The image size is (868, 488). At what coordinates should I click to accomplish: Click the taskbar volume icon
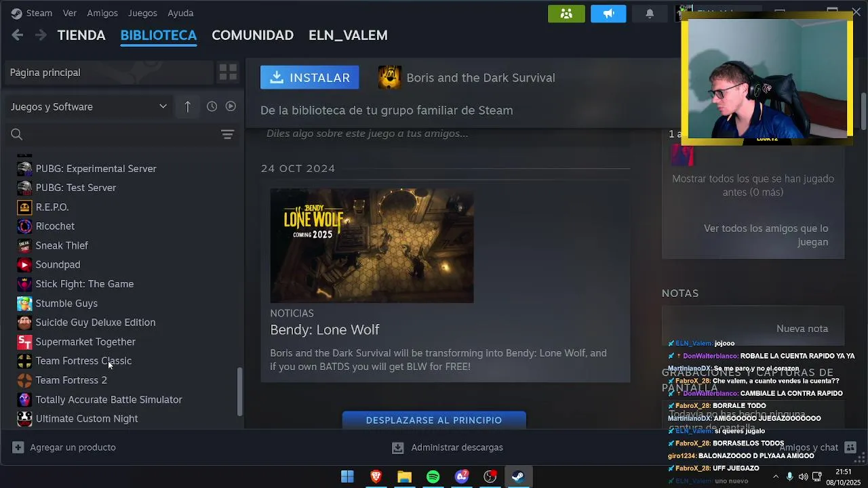[x=803, y=477]
